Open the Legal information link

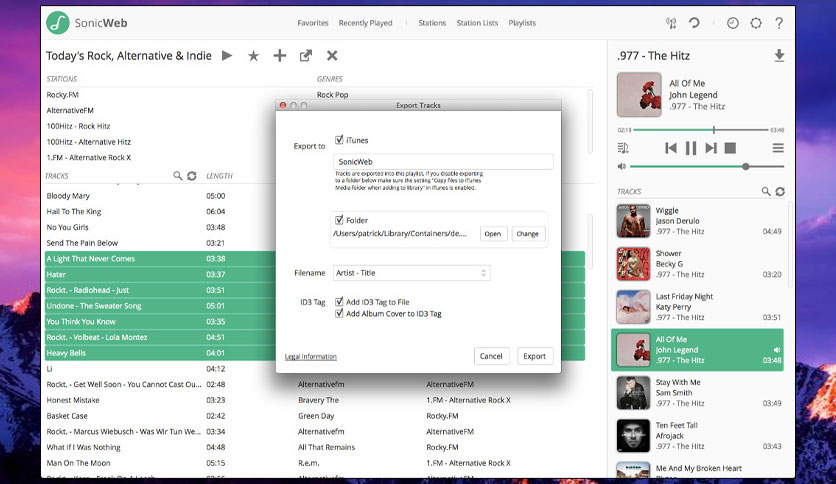311,357
